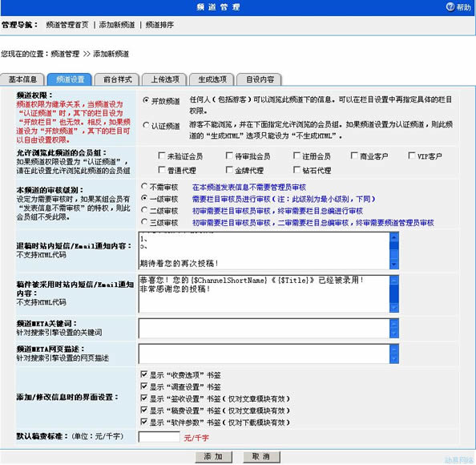This screenshot has width=476, height=465.
Task: Click the 退稿 textarea scrollbar thumb
Action: click(393, 245)
